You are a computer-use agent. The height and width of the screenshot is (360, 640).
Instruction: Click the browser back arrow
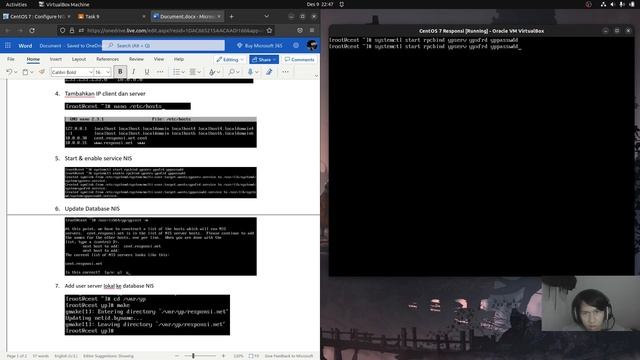click(x=7, y=30)
